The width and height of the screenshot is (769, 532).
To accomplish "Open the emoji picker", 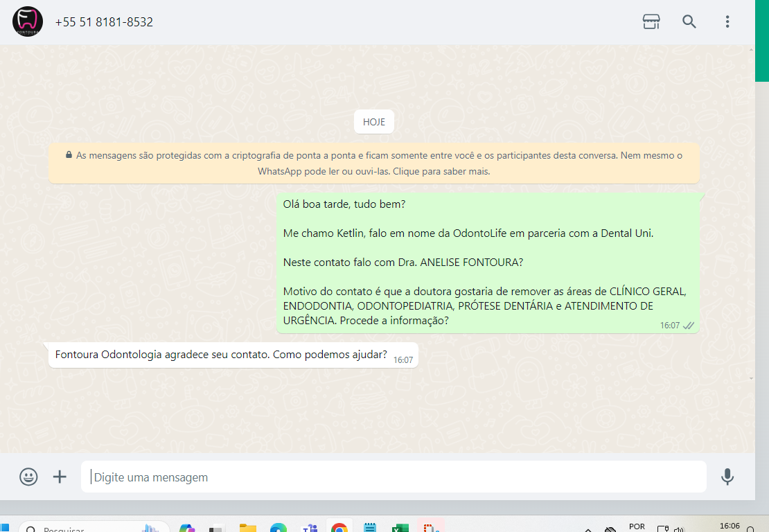I will pyautogui.click(x=28, y=477).
